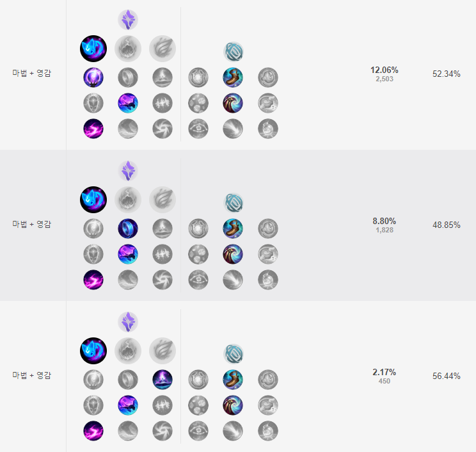Click the 56.44% win rate value
The height and width of the screenshot is (452, 476).
pyautogui.click(x=446, y=376)
